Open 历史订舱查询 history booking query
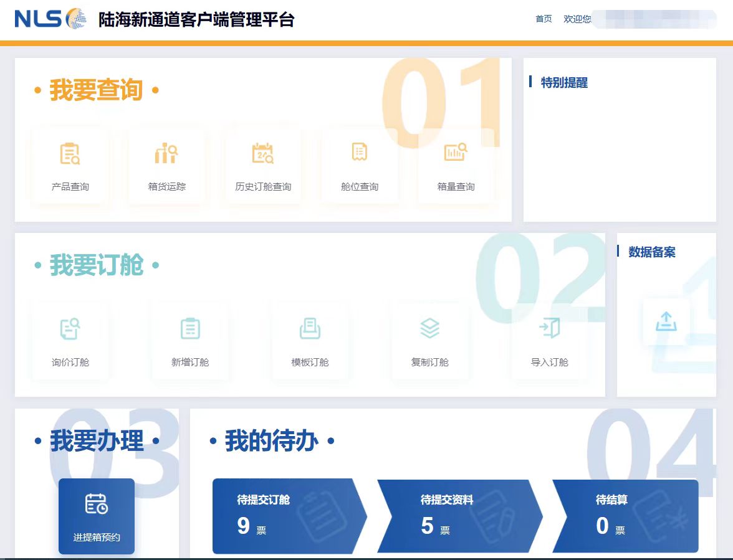The width and height of the screenshot is (733, 560). click(262, 165)
